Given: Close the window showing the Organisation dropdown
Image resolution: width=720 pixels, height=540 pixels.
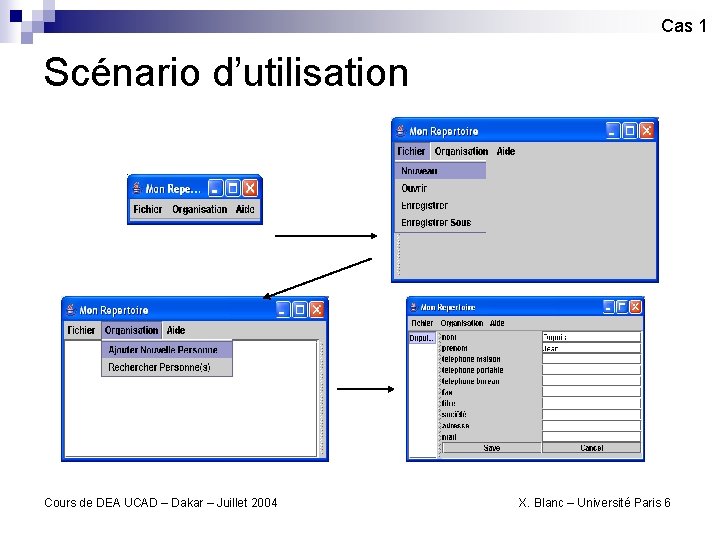Looking at the screenshot, I should [317, 310].
